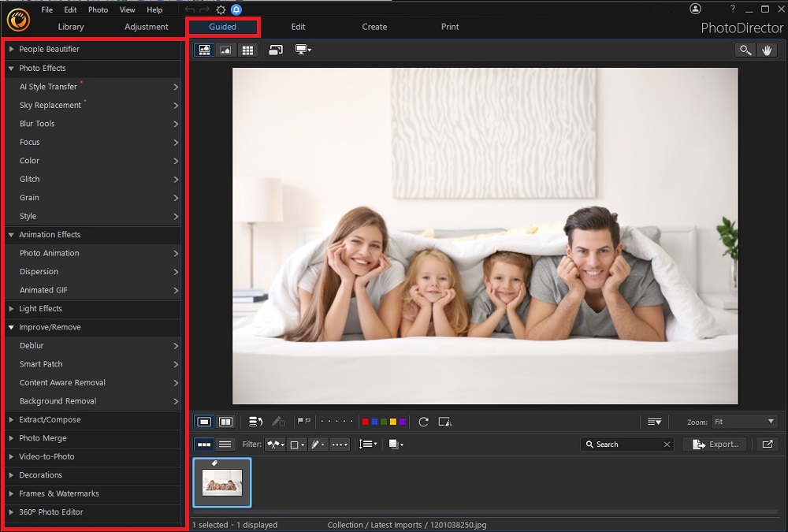Select the Pan hand tool
The image size is (788, 532).
point(768,50)
